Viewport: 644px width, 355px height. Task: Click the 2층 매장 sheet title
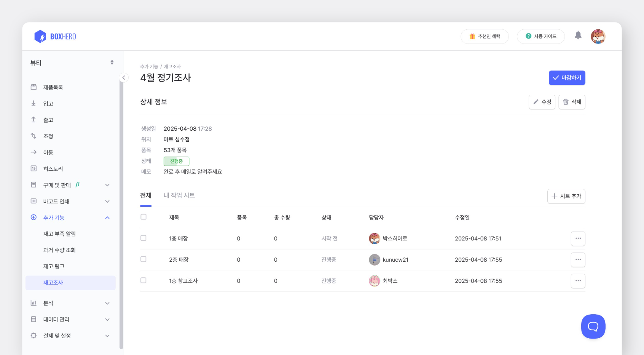[x=179, y=260]
